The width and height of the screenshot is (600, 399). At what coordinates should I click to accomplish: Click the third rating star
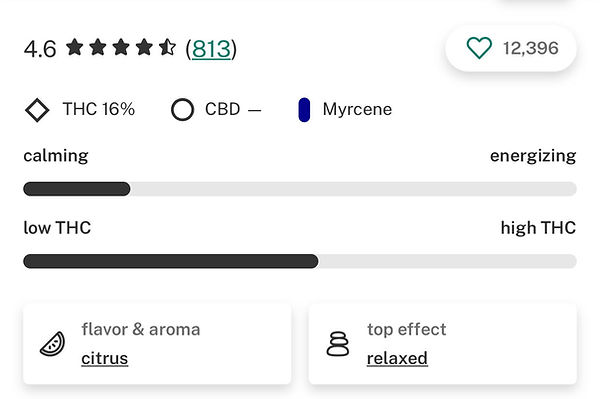coord(121,47)
